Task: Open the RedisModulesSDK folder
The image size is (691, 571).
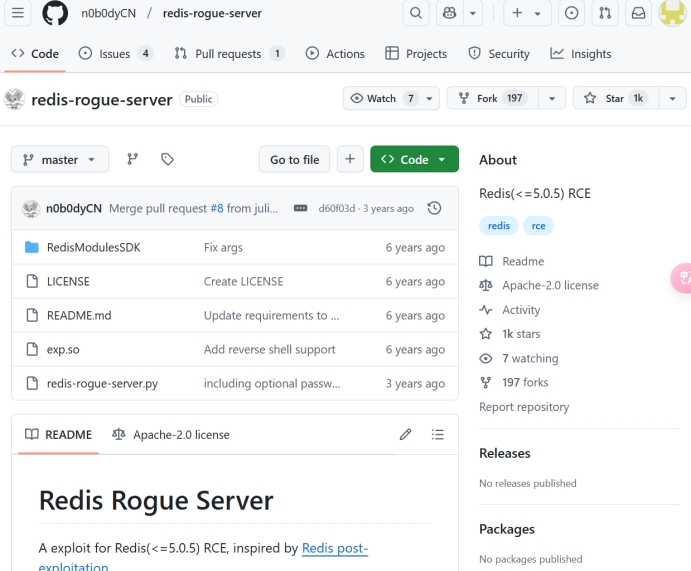Action: (93, 247)
